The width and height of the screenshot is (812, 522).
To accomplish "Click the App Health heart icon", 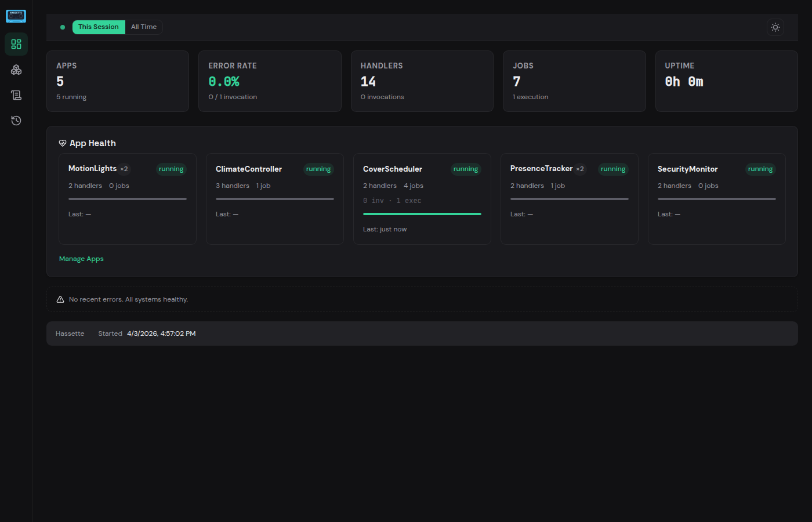I will point(62,143).
